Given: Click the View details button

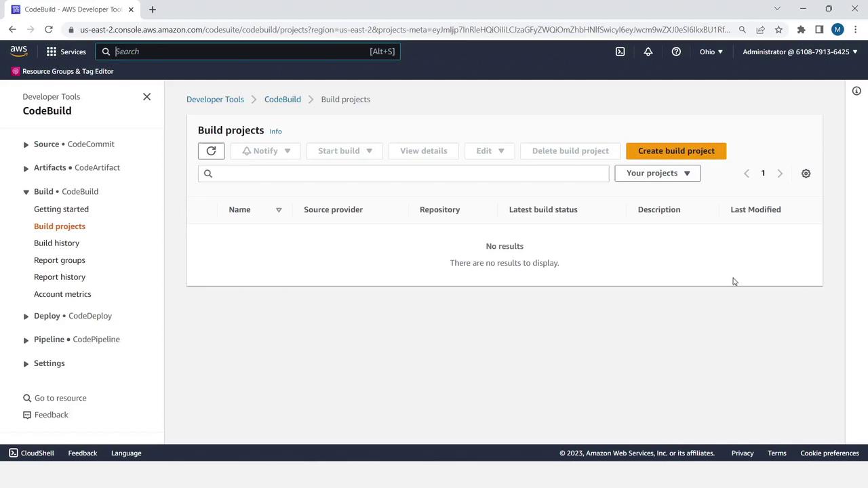Looking at the screenshot, I should [x=423, y=151].
